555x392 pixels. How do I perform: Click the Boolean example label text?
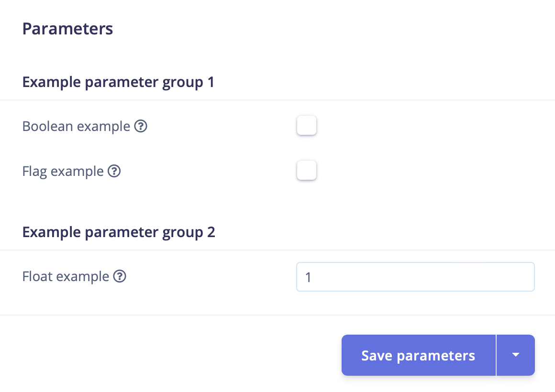pos(76,127)
